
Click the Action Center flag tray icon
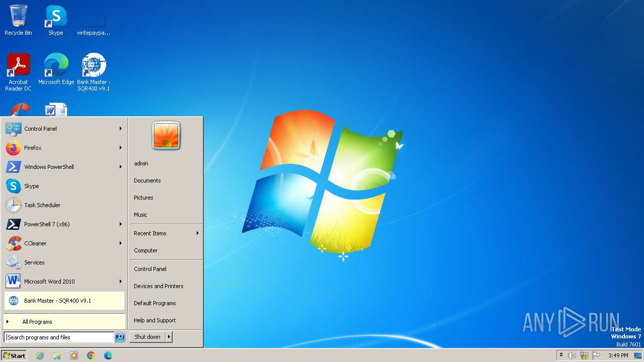[x=596, y=355]
